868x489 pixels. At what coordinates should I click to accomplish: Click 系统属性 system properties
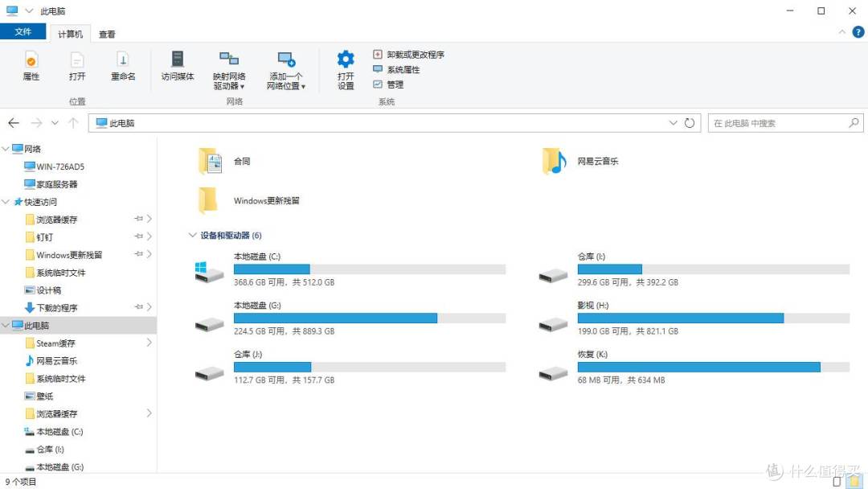(396, 69)
